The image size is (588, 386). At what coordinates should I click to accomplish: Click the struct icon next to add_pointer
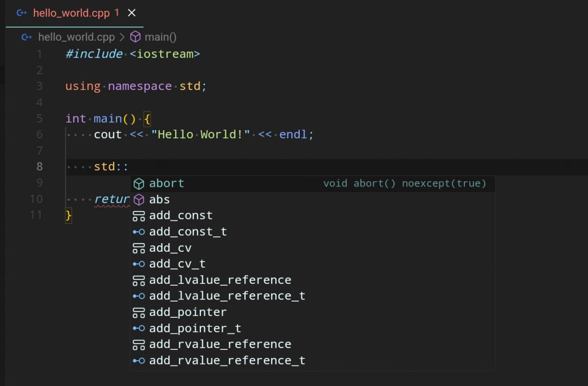138,313
